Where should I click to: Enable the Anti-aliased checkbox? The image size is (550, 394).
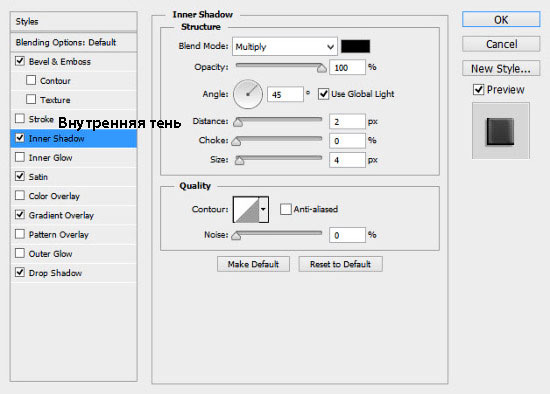[x=286, y=209]
